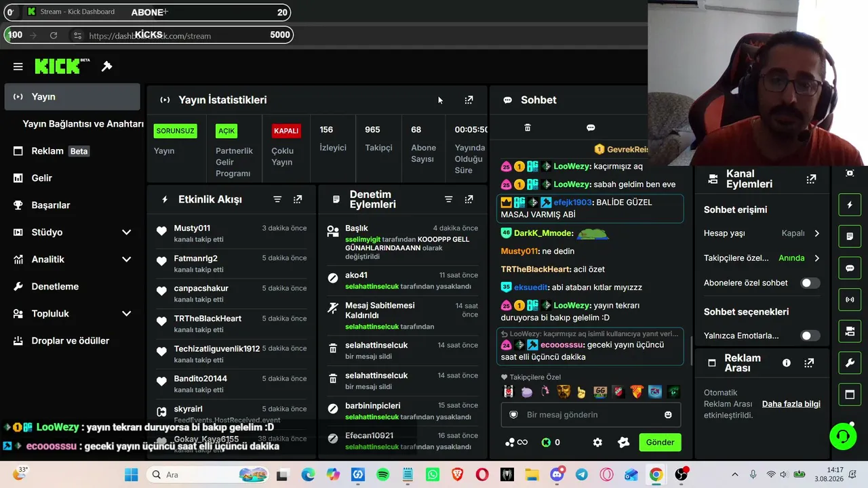This screenshot has width=868, height=488.
Task: Open the broadcast signal widget in right sidebar
Action: pos(850,300)
